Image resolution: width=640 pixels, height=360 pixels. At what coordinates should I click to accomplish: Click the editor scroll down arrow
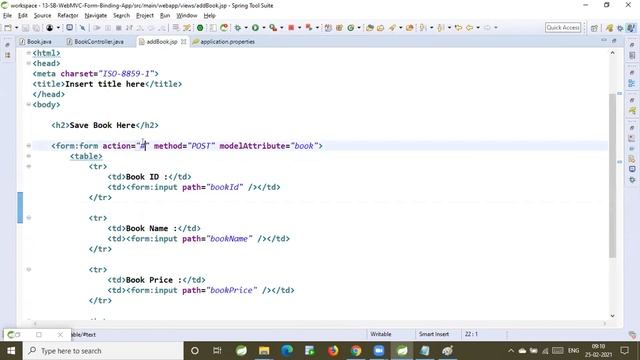click(613, 316)
